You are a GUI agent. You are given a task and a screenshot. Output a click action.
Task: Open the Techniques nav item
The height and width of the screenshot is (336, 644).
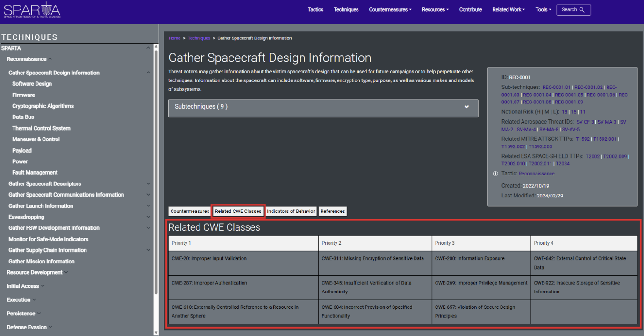346,10
